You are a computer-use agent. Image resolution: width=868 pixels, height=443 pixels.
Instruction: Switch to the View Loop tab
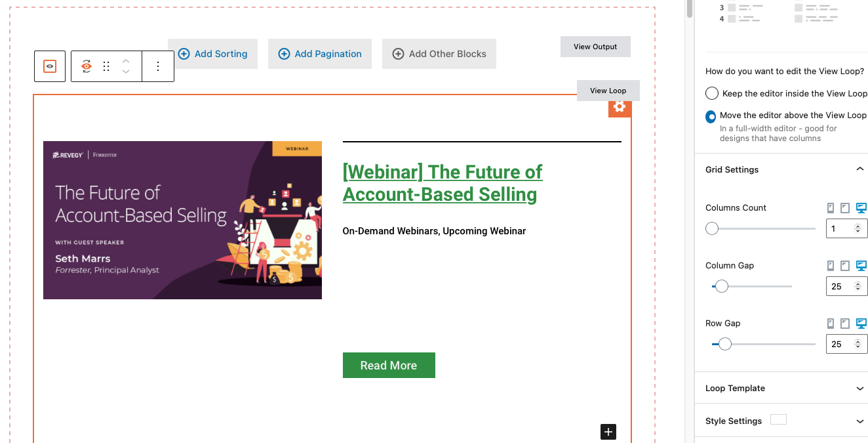click(x=608, y=91)
